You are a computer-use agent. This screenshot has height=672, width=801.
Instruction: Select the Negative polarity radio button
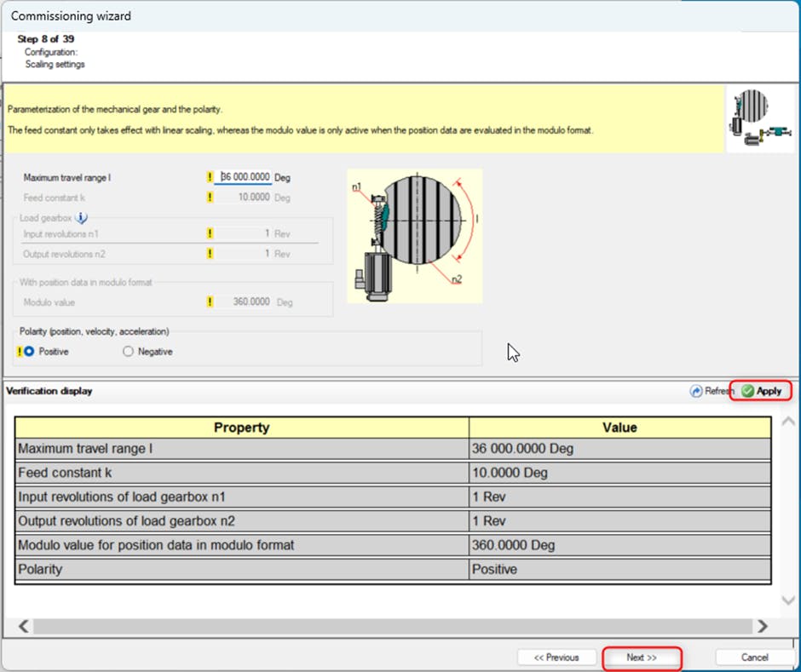[x=129, y=351]
